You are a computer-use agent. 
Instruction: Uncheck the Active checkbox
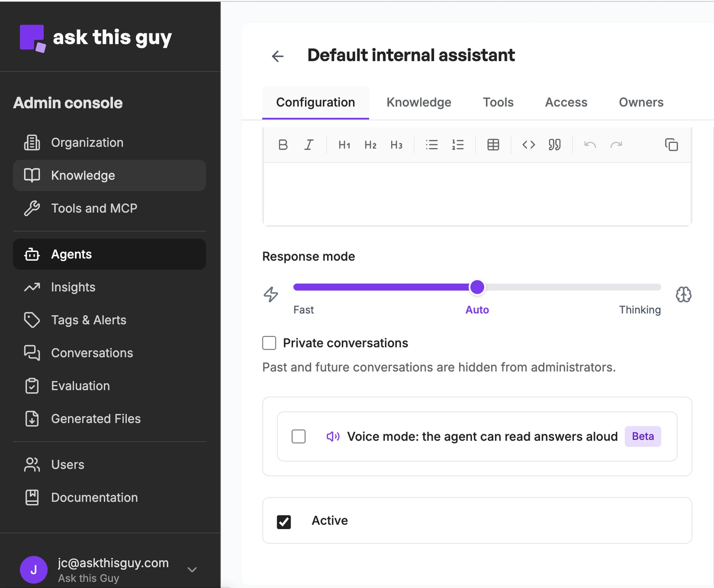(x=284, y=521)
